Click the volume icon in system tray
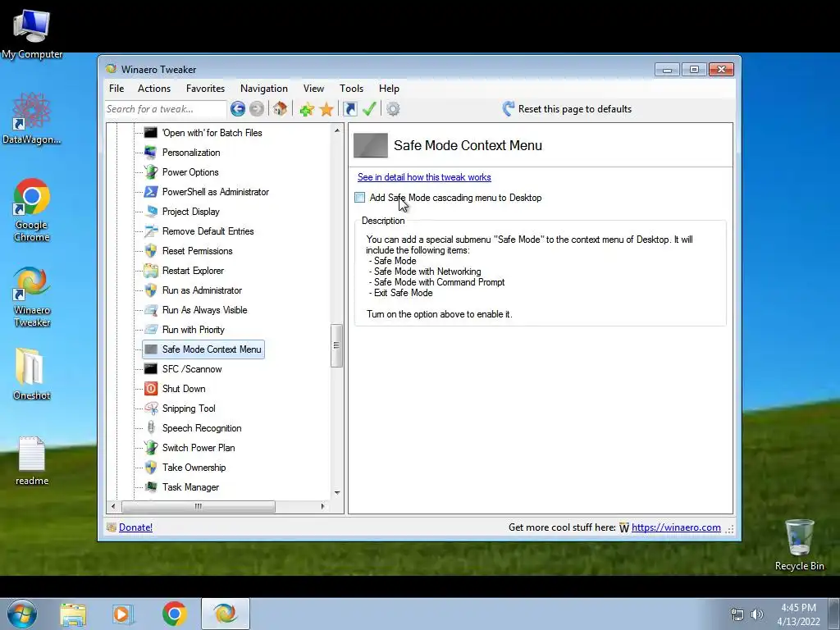Viewport: 840px width, 630px height. [x=757, y=614]
